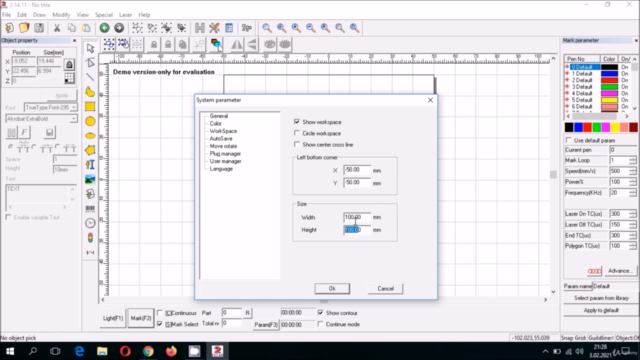Click the Light(F1) button
The image size is (640, 360).
(113, 318)
